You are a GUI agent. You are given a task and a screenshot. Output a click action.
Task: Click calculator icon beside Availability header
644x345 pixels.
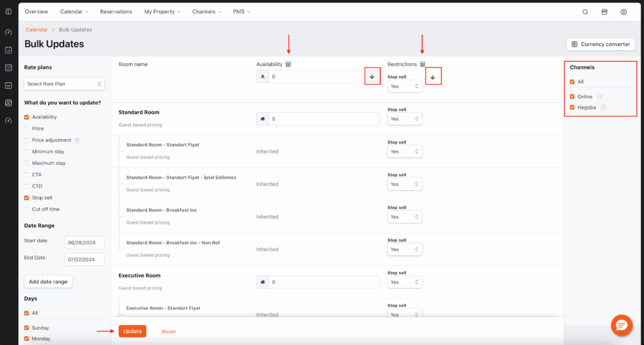click(x=289, y=64)
